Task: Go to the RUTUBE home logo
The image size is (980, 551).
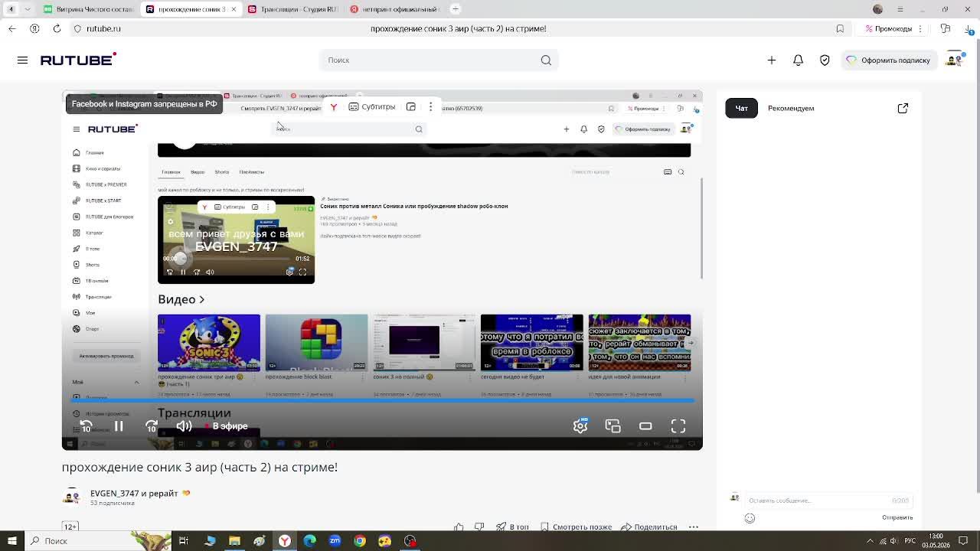Action: (78, 60)
